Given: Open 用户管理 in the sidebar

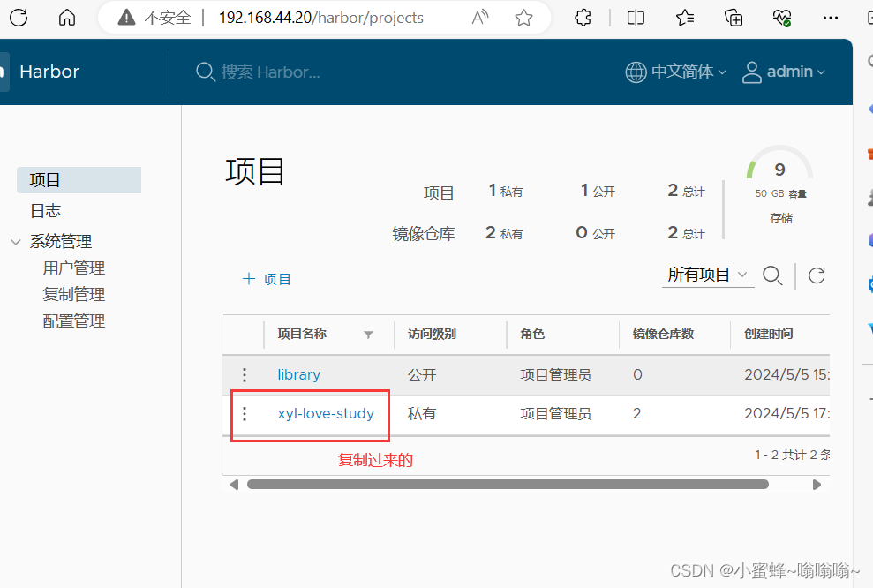Looking at the screenshot, I should pyautogui.click(x=73, y=268).
